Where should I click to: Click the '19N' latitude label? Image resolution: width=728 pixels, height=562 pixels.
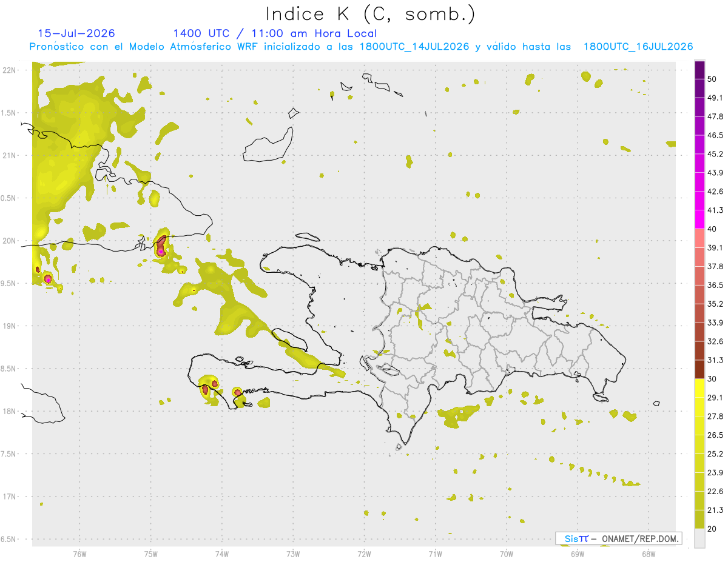(x=10, y=326)
